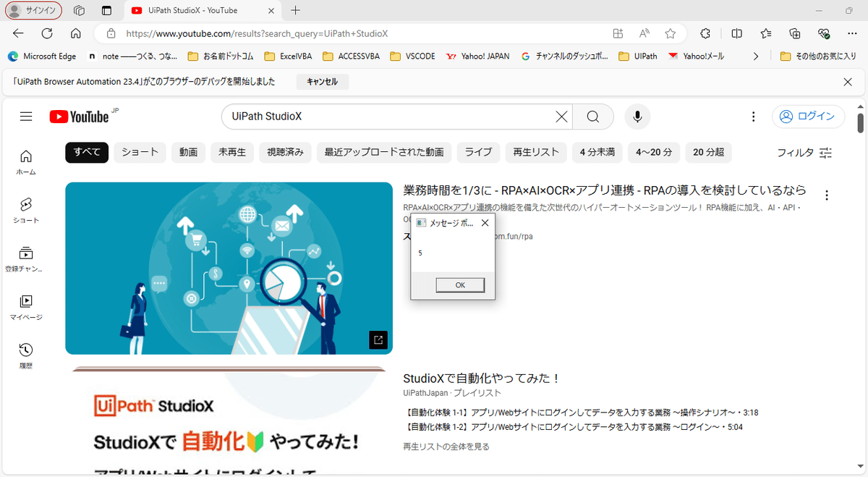
Task: Select 最近アップロードされた動画 filter chip
Action: 384,152
